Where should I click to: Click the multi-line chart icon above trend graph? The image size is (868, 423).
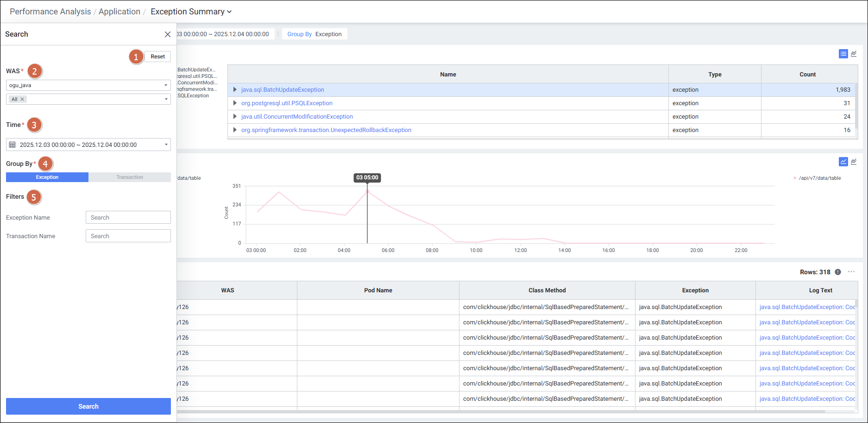(854, 162)
